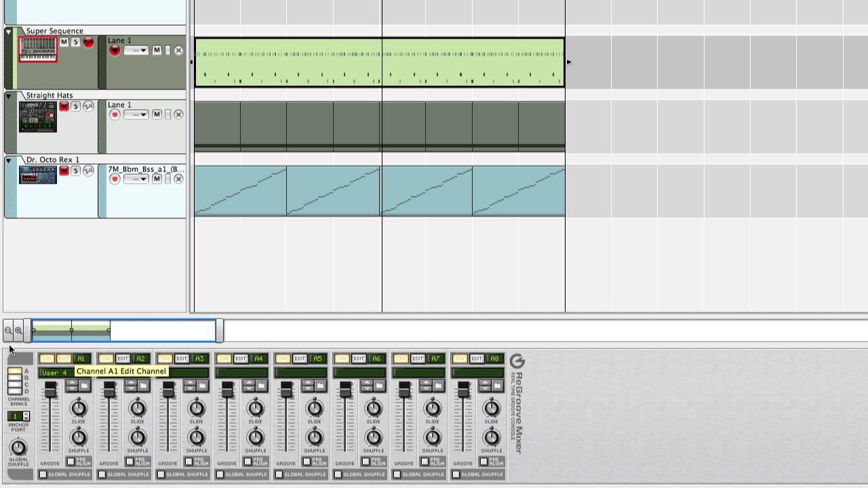
Task: Open Super Sequence Lane 1 dropdown
Action: (136, 51)
